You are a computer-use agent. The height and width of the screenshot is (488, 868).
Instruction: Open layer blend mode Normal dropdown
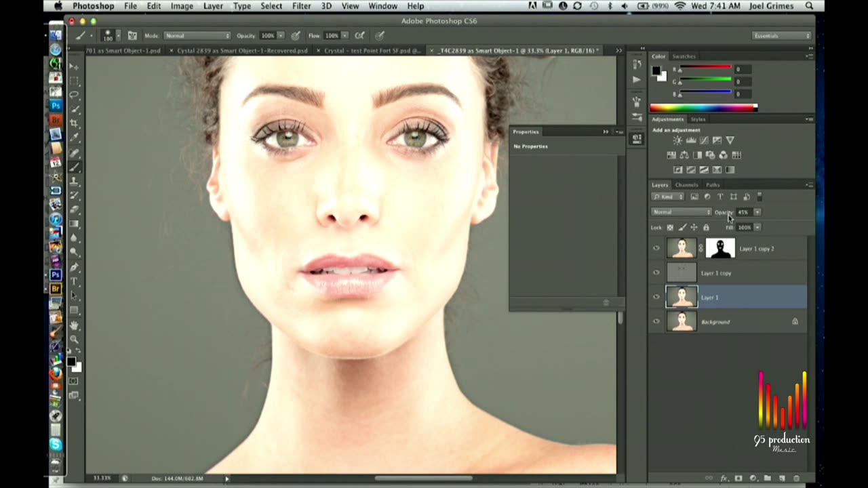(681, 212)
